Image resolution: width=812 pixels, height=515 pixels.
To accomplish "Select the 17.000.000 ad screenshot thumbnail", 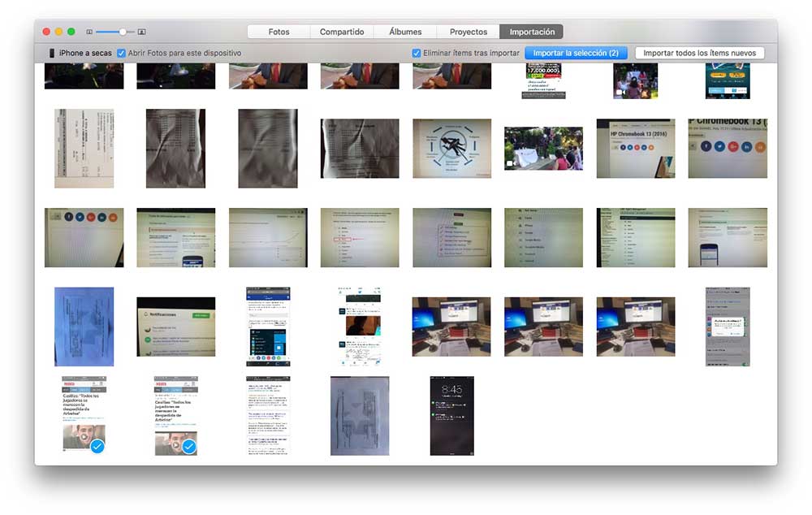I will click(x=543, y=80).
